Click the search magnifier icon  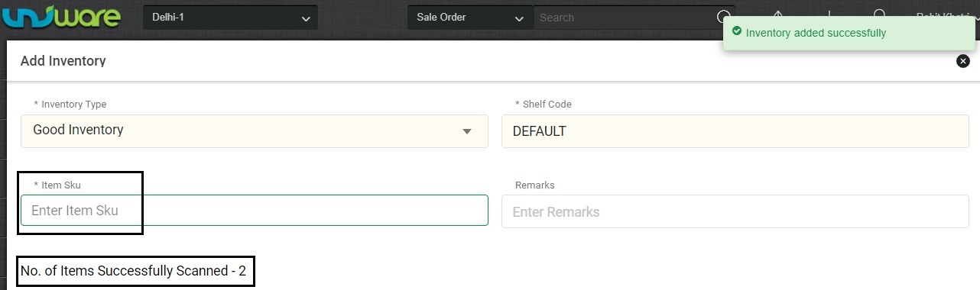tap(723, 17)
